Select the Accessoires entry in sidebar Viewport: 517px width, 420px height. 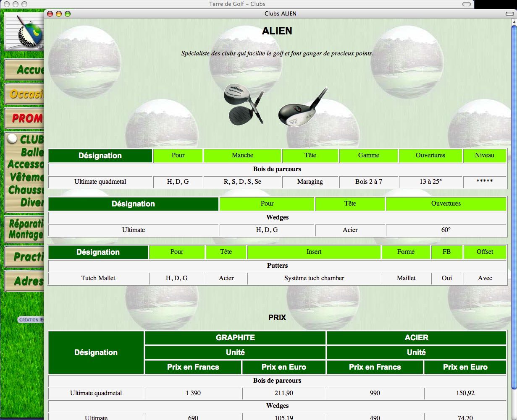pyautogui.click(x=26, y=164)
